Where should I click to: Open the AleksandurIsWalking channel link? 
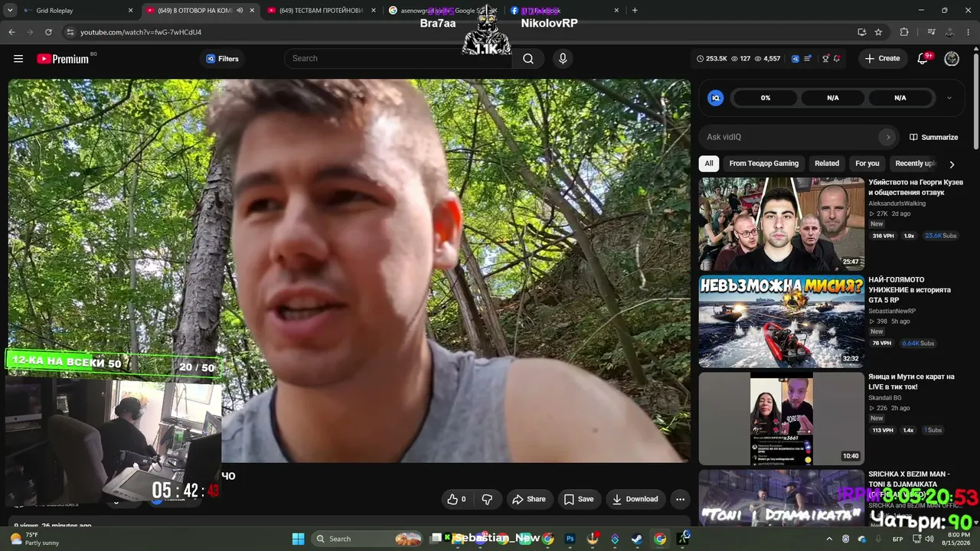[x=897, y=204]
